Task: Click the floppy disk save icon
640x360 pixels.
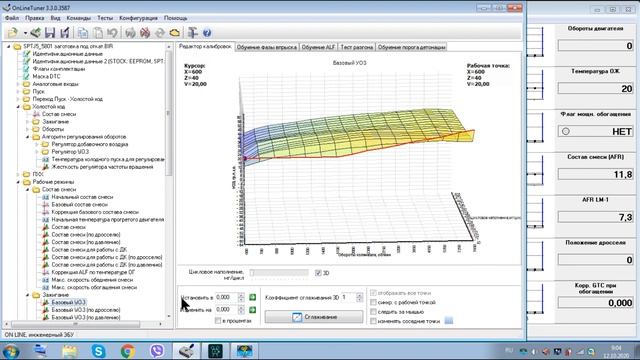Action: pos(50,33)
